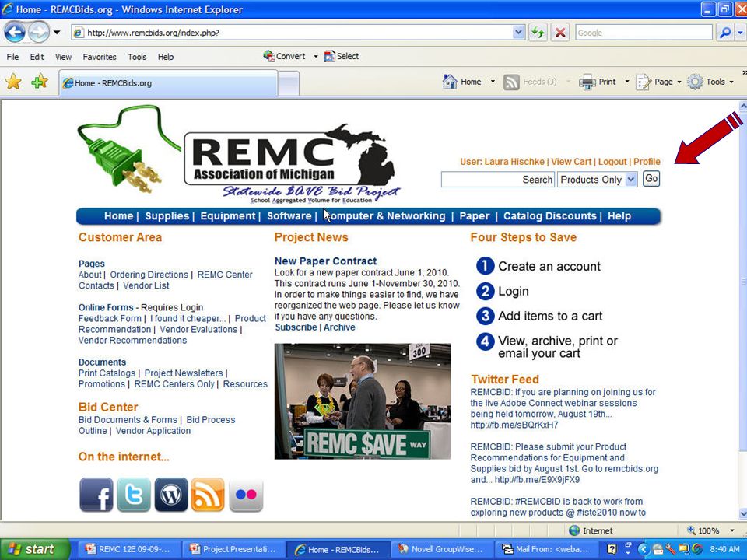Screen dimensions: 747x560
Task: Open the Products Only dropdown
Action: click(x=598, y=180)
